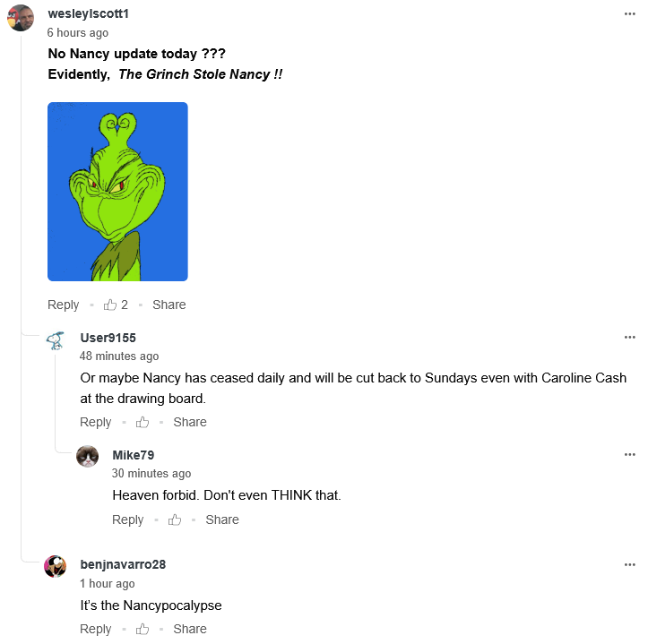Viewport: 648px width, 644px height.
Task: Open benjnavarro28's avatar
Action: point(56,566)
